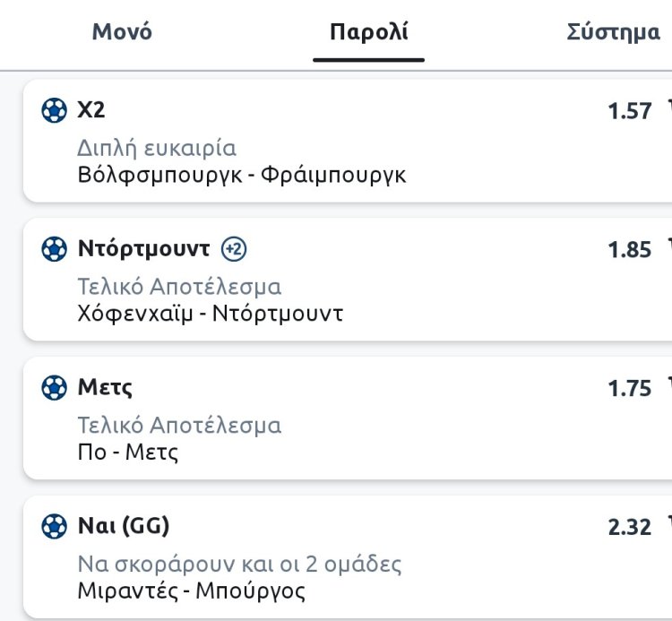Switch to the Μονό tab

(x=122, y=32)
